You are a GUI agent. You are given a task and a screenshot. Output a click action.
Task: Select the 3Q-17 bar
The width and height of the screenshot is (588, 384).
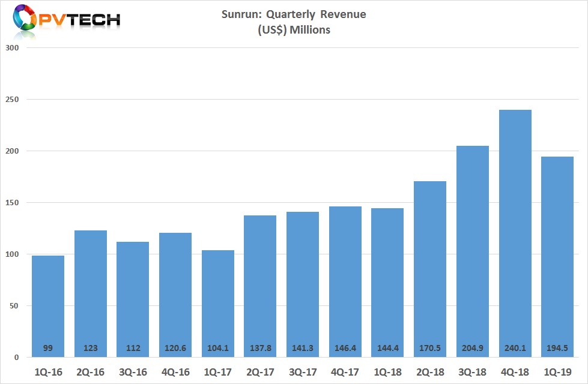tap(303, 284)
